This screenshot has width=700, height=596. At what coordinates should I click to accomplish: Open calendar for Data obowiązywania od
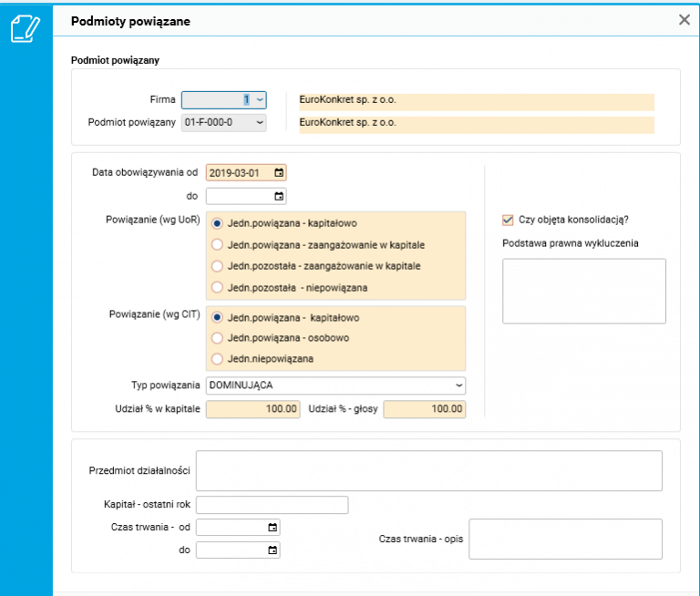(279, 172)
